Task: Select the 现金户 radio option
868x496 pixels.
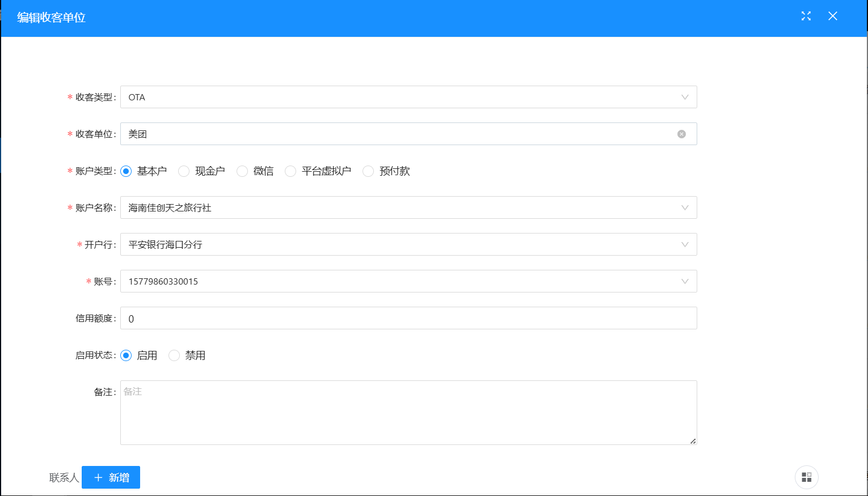Action: (x=184, y=171)
